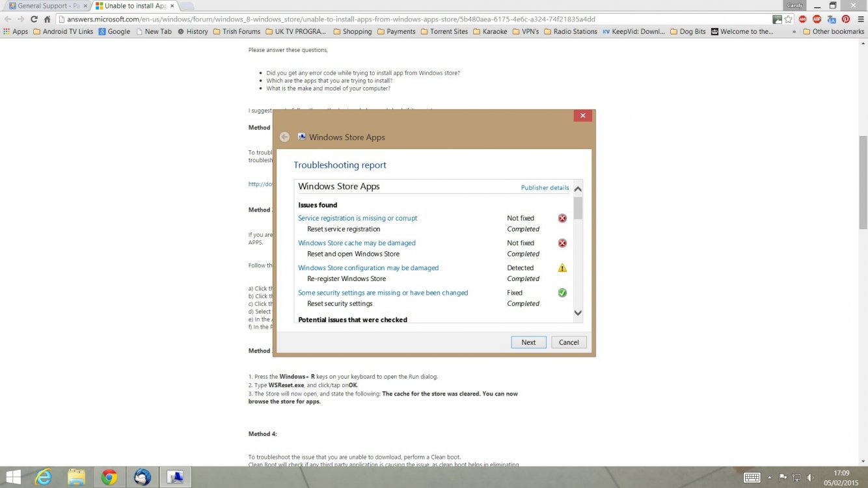Image resolution: width=868 pixels, height=488 pixels.
Task: Open 'Some security settings are missing' link
Action: click(383, 293)
